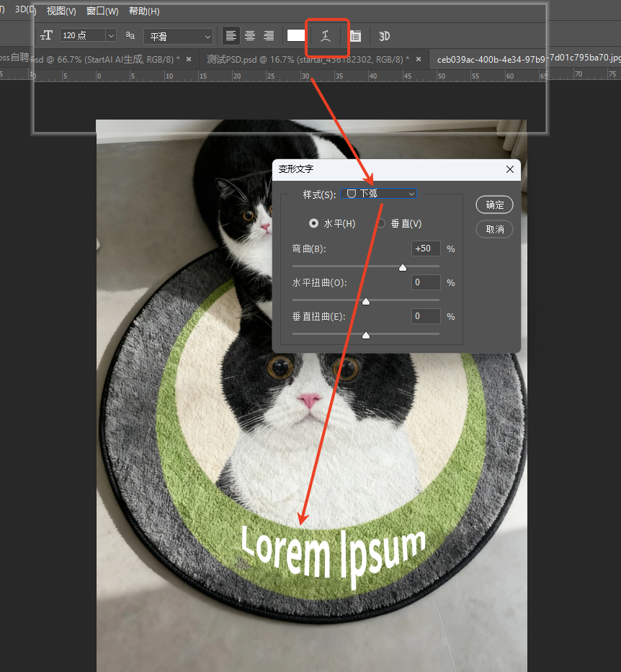This screenshot has width=621, height=672.
Task: Click the font size TT icon
Action: pyautogui.click(x=47, y=35)
